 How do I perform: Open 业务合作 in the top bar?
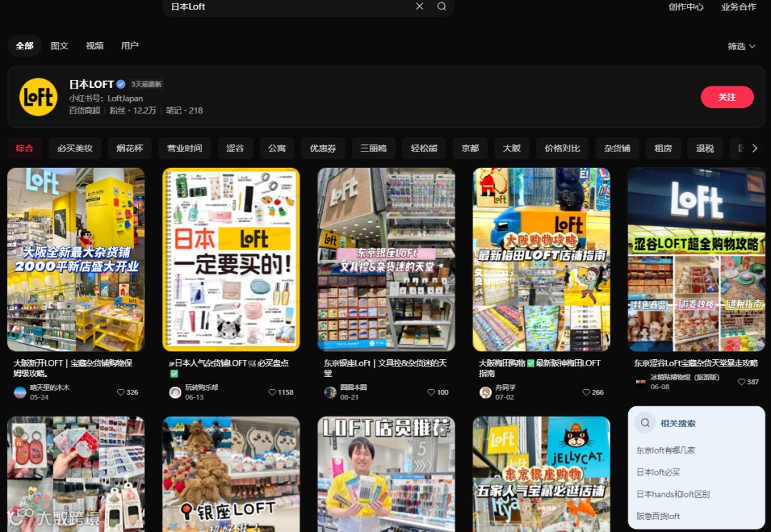739,7
